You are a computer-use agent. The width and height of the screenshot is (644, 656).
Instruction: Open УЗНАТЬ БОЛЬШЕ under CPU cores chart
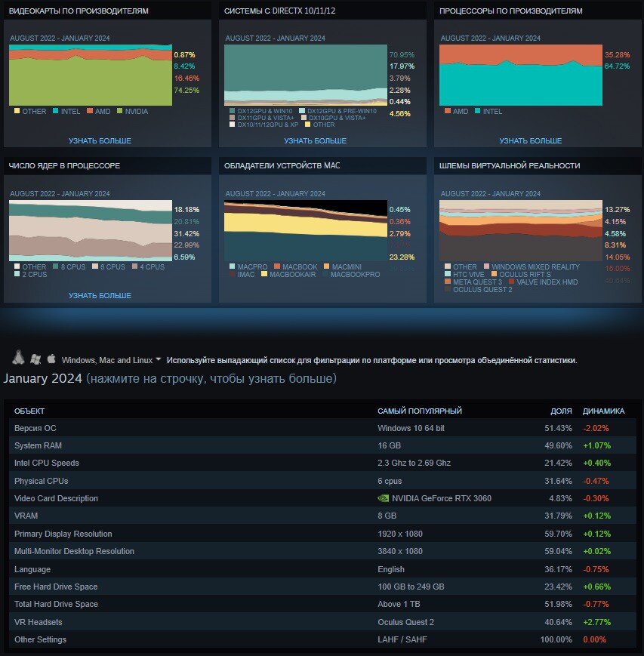tap(100, 295)
